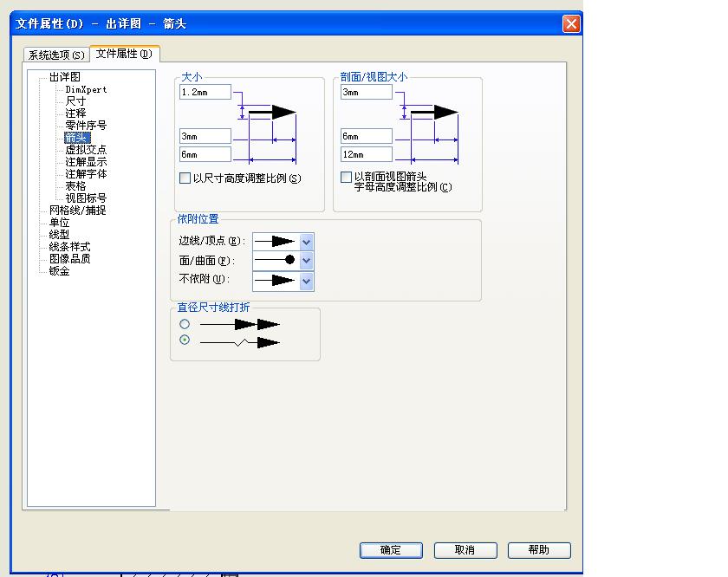Viewport: 728px width, 577px height.
Task: Select 箭头 in the tree
Action: [x=77, y=138]
